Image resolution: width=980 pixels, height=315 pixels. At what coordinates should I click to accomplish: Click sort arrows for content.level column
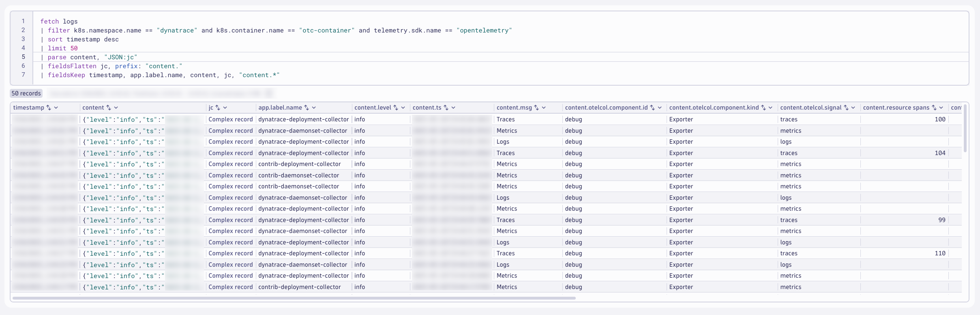point(396,108)
